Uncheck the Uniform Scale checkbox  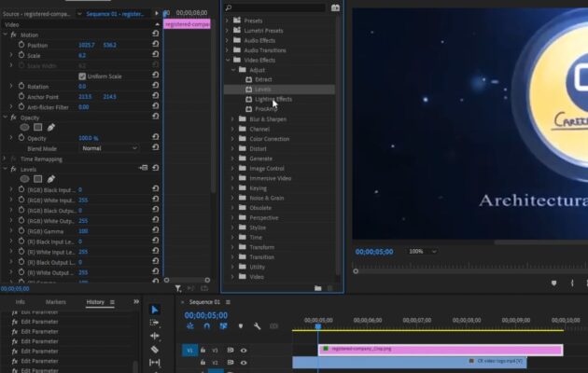pos(82,76)
